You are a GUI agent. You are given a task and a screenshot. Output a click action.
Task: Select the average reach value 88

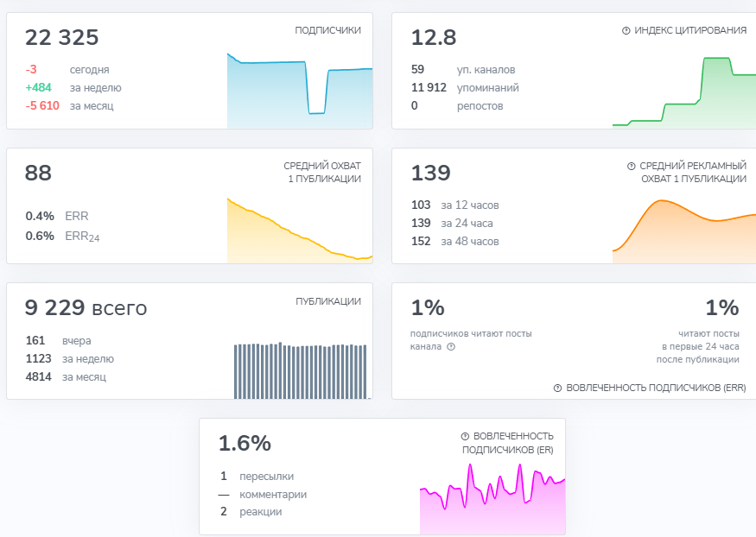(38, 173)
